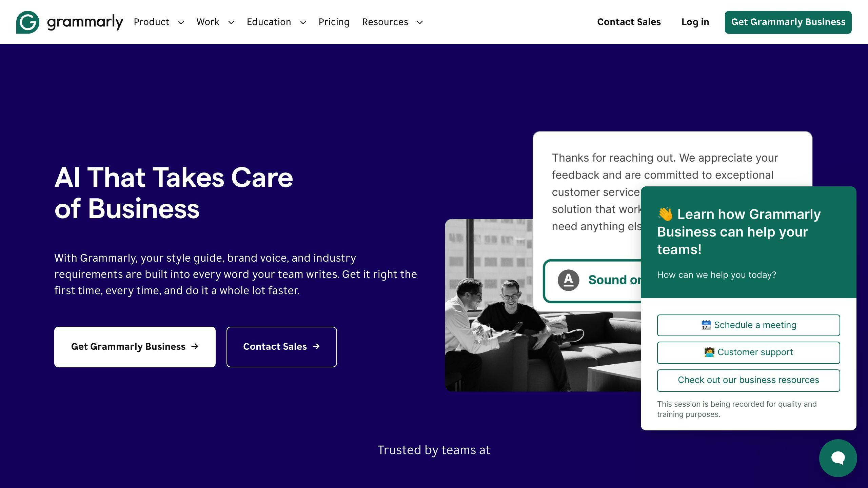Click the Schedule a meeting calendar icon
The height and width of the screenshot is (488, 868).
pyautogui.click(x=706, y=325)
